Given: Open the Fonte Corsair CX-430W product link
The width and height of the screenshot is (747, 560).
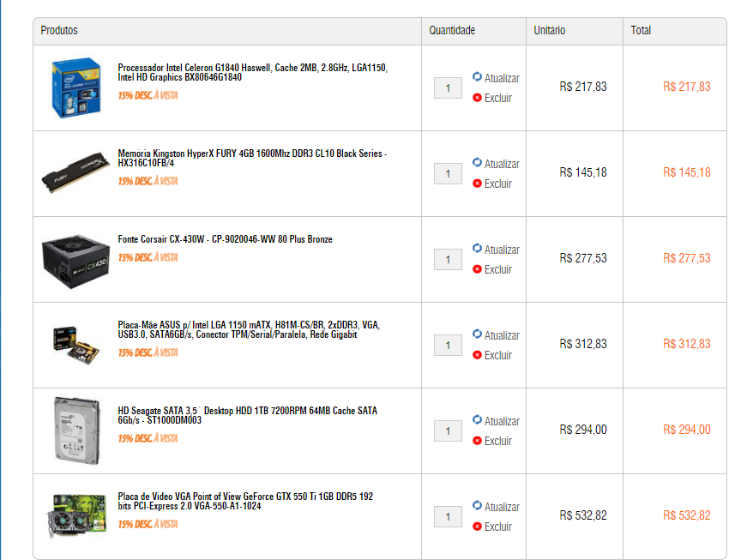Looking at the screenshot, I should pos(225,239).
